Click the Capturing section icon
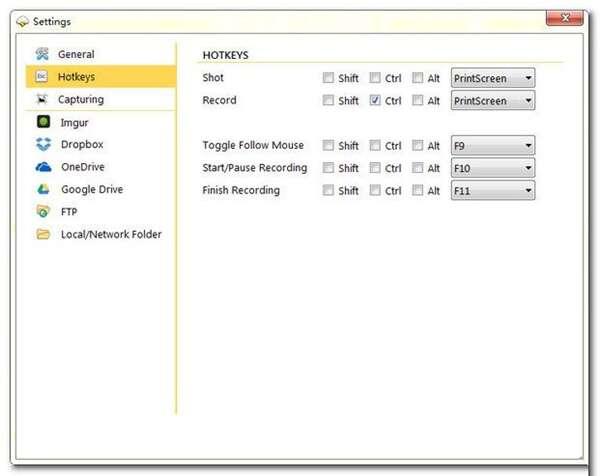The width and height of the screenshot is (600, 476). pos(42,100)
